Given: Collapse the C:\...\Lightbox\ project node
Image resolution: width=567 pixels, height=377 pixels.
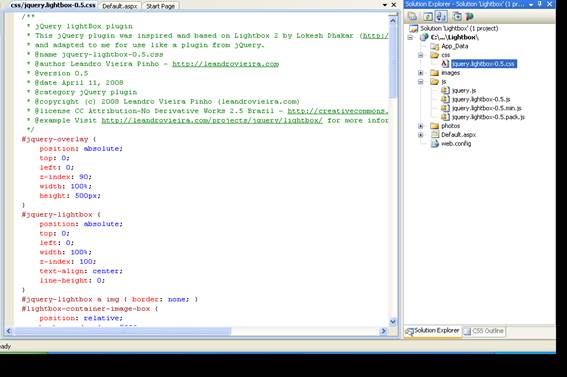Looking at the screenshot, I should (x=410, y=37).
